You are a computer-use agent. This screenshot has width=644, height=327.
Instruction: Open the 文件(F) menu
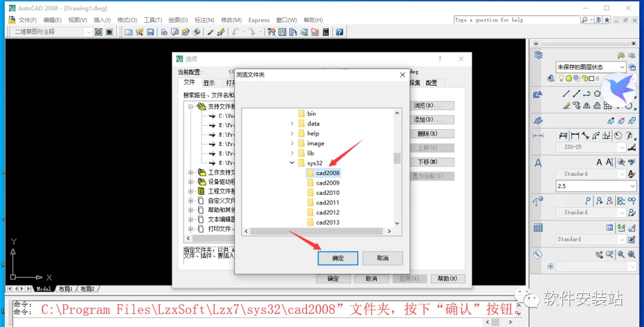pos(27,20)
